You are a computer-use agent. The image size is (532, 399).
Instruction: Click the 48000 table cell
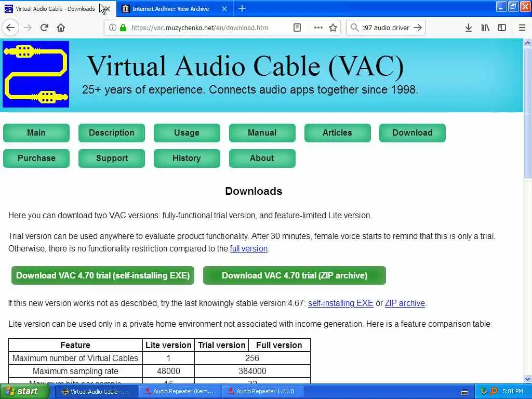[168, 371]
